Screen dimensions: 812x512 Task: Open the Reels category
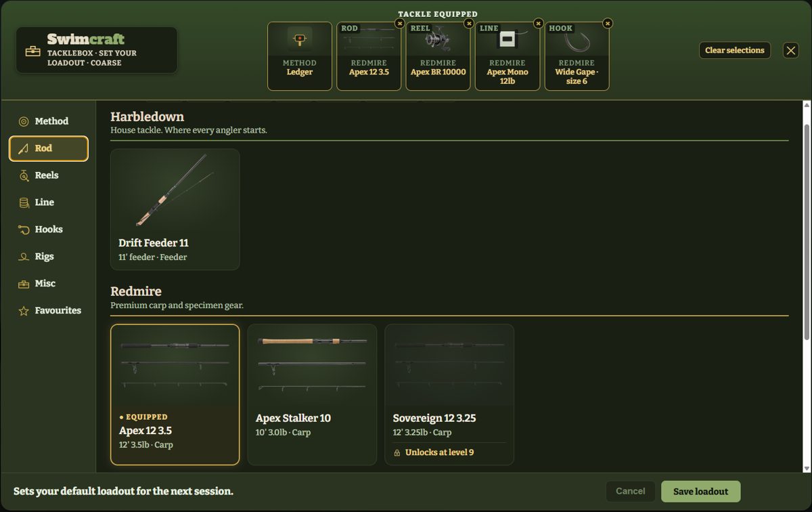(x=49, y=175)
